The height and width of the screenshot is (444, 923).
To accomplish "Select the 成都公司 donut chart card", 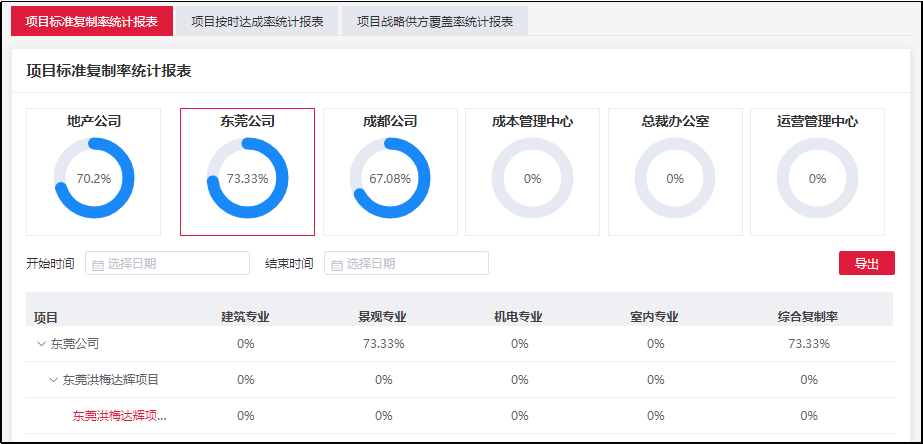I will point(390,172).
